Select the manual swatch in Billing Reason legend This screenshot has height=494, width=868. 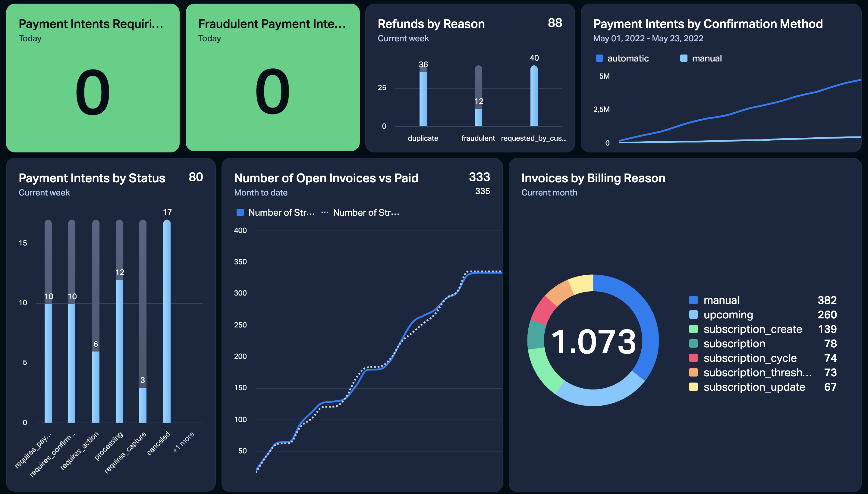pos(693,300)
